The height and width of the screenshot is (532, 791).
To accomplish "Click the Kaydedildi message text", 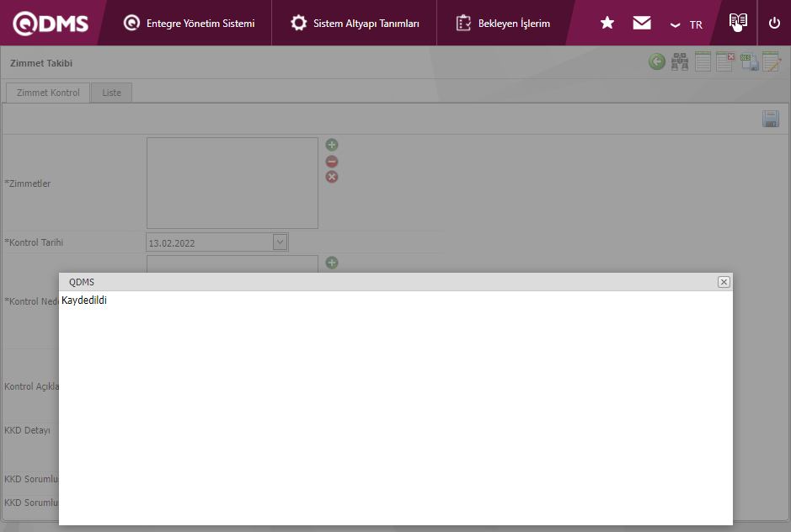I will [x=84, y=301].
